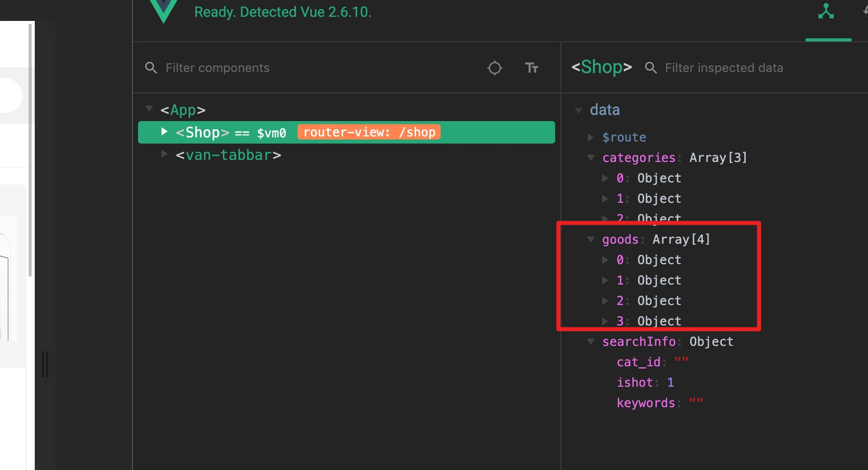
Task: Click the $route label
Action: click(x=624, y=137)
